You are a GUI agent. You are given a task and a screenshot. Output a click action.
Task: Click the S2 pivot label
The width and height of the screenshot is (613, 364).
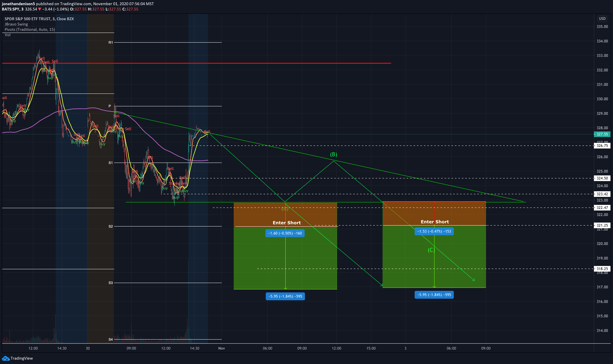(111, 226)
